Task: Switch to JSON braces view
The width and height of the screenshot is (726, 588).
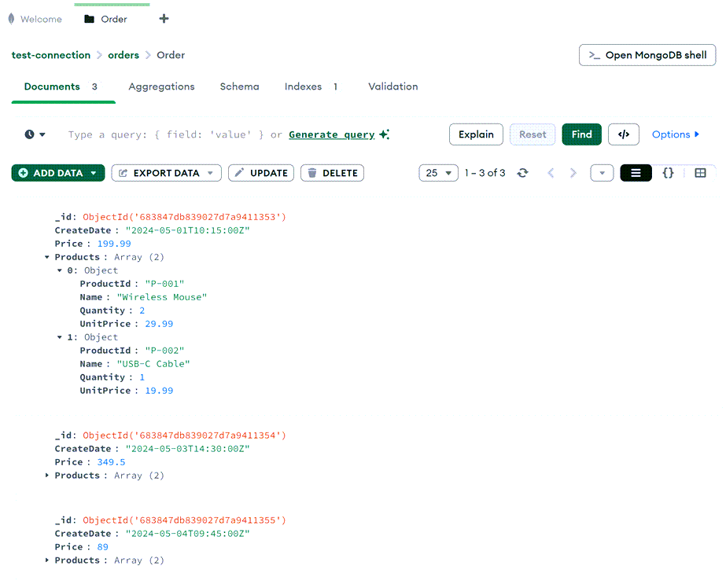Action: (668, 173)
